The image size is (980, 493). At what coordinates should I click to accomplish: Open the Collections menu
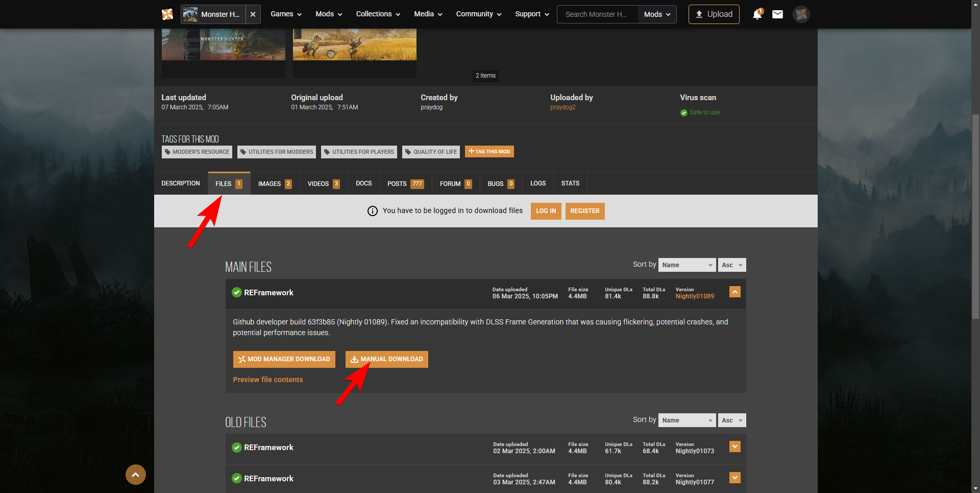[378, 14]
